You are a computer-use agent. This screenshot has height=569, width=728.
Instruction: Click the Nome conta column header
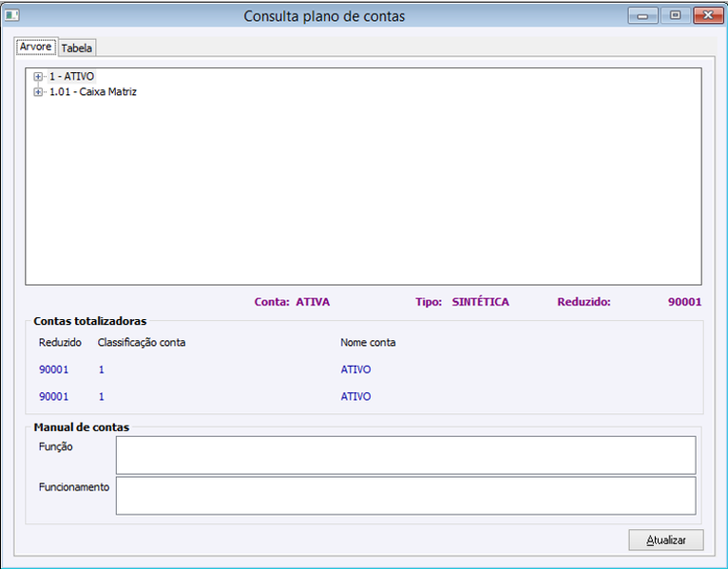[368, 343]
